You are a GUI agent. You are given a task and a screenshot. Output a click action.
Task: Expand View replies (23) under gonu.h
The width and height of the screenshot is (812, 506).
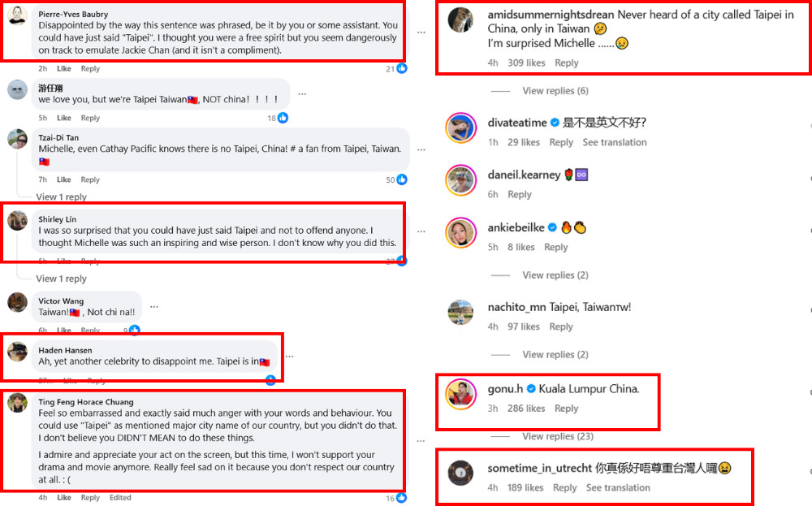[558, 436]
